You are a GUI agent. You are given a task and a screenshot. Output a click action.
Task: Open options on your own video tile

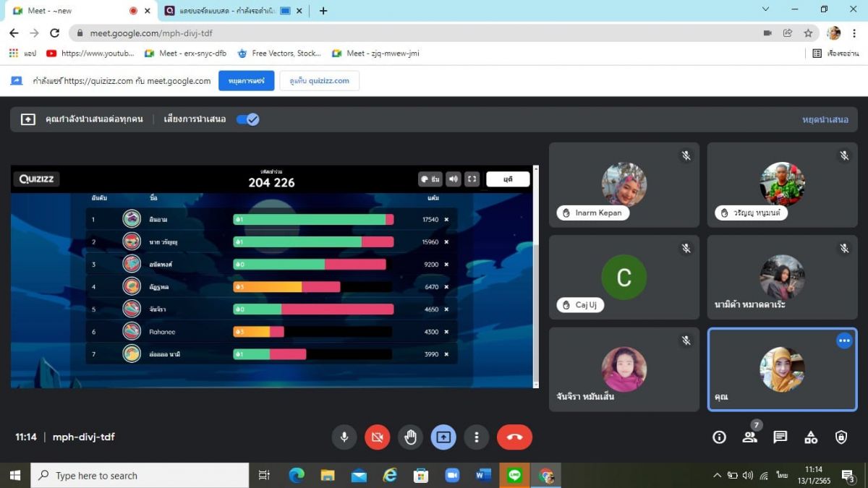844,341
